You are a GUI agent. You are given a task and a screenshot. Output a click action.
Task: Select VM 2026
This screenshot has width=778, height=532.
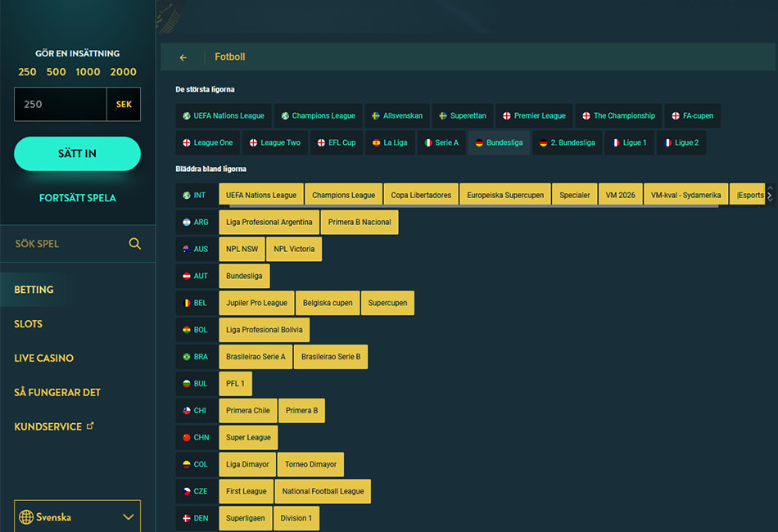coord(620,195)
